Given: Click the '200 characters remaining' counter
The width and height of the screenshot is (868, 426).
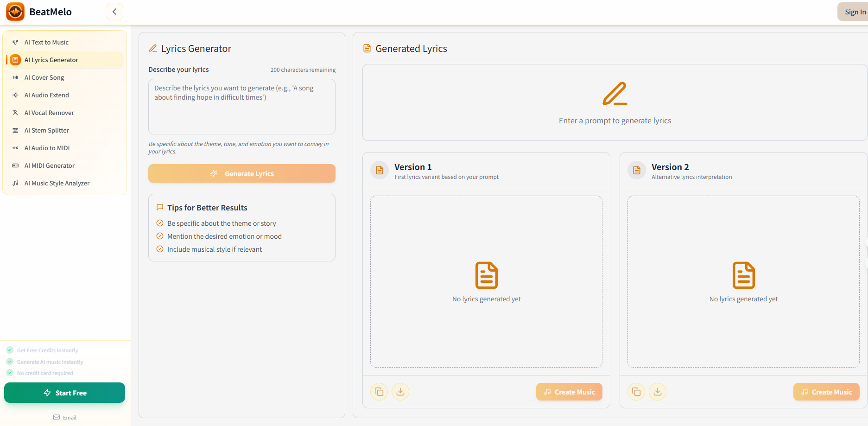Looking at the screenshot, I should coord(303,70).
